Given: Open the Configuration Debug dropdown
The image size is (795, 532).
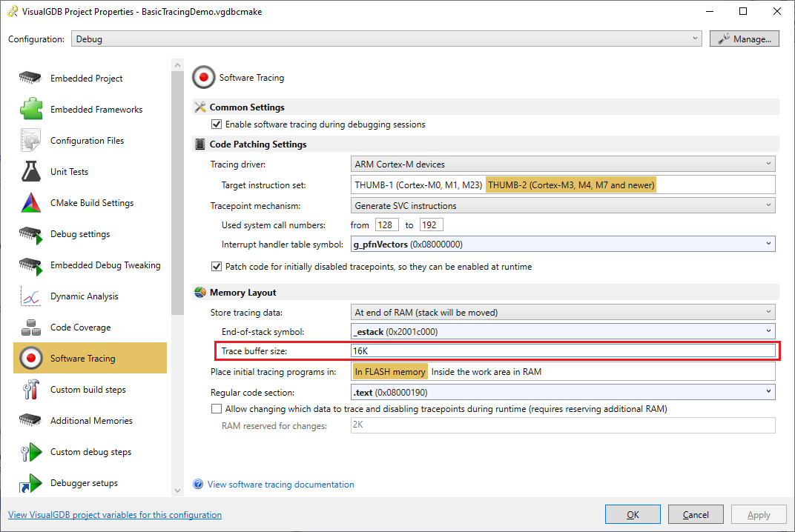Looking at the screenshot, I should click(386, 39).
